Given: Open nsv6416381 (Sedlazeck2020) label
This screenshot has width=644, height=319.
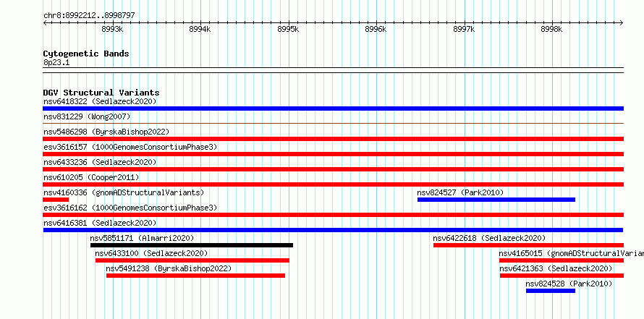Looking at the screenshot, I should click(x=100, y=223).
